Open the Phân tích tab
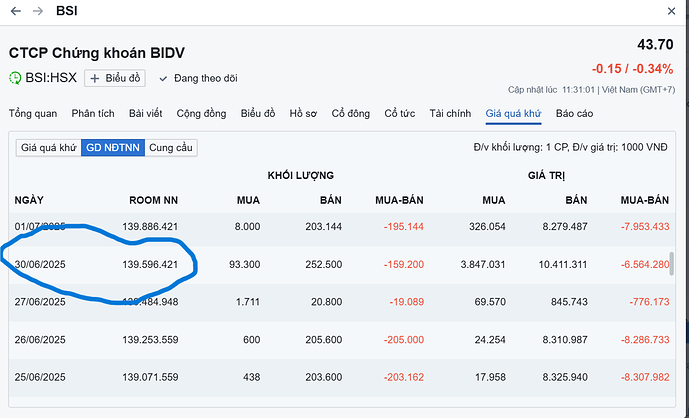Viewport: 689px width, 418px height. click(x=93, y=113)
